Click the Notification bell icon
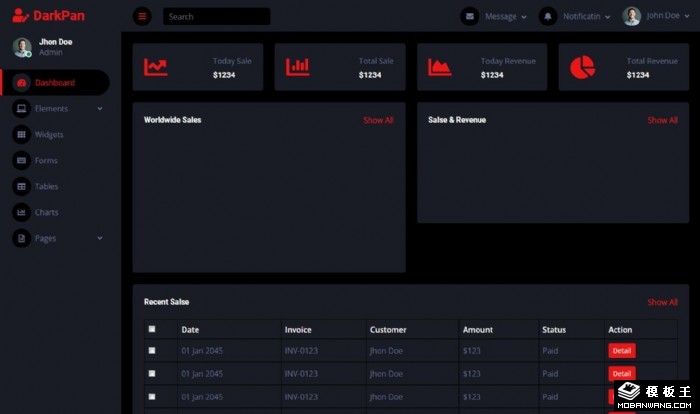Image resolution: width=700 pixels, height=414 pixels. (x=547, y=16)
